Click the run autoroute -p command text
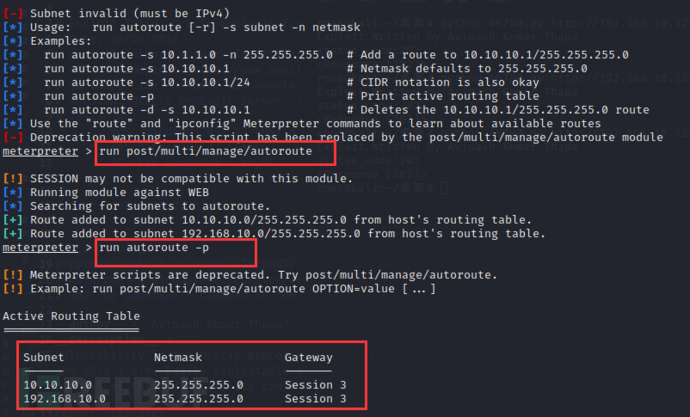Image resolution: width=690 pixels, height=417 pixels. (x=154, y=248)
